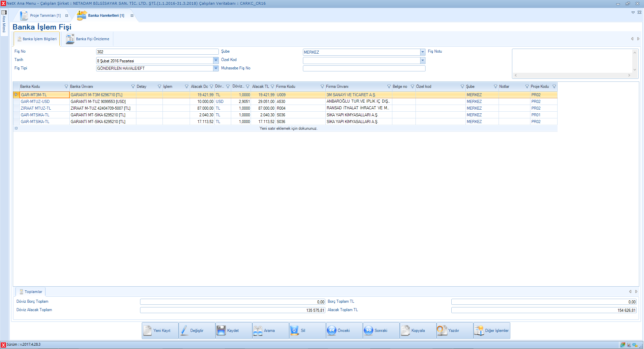Go to next record with Sonraki arrow
Image resolution: width=644 pixels, height=349 pixels.
coord(369,331)
